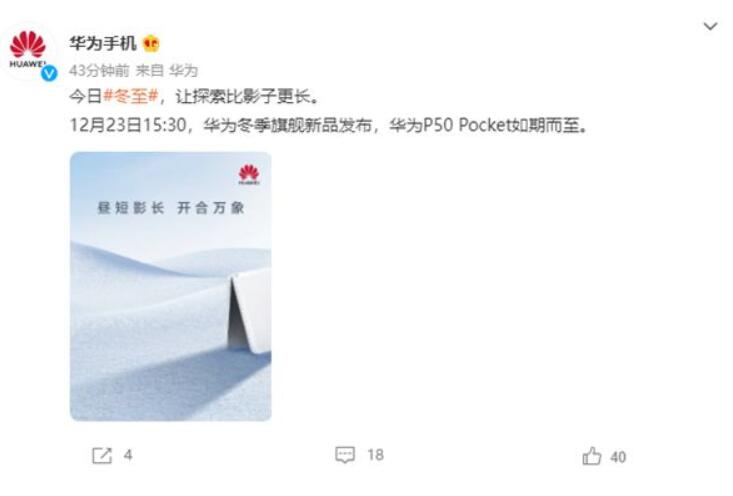
Task: Click the 43分钟前 timestamp
Action: coord(99,71)
